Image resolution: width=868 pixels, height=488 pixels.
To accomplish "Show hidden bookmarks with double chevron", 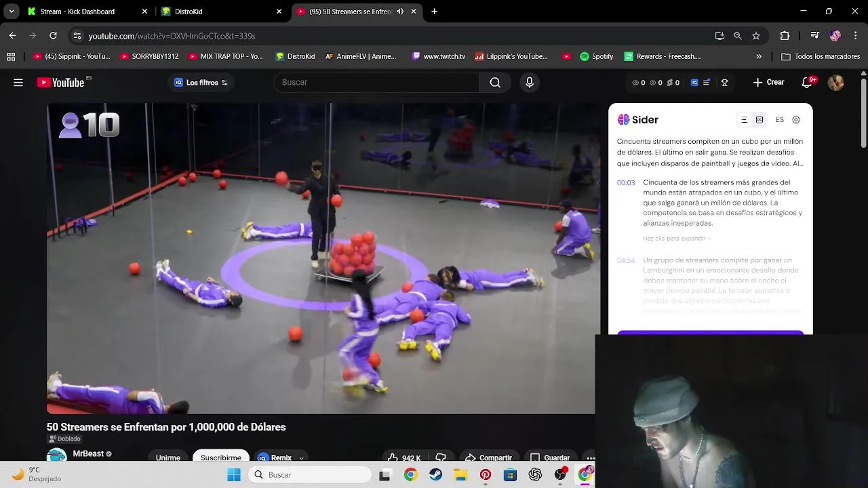I will [x=759, y=57].
